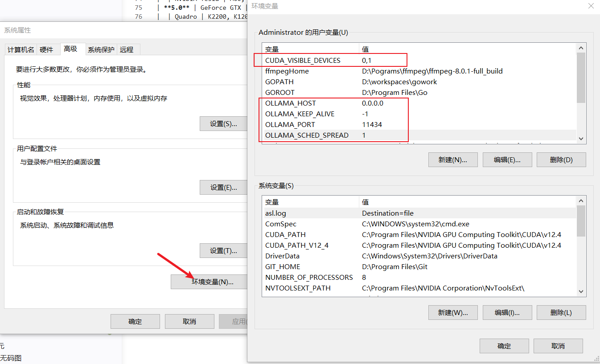This screenshot has height=364, width=600.
Task: Sort user variables by 变量 column header
Action: pyautogui.click(x=310, y=49)
